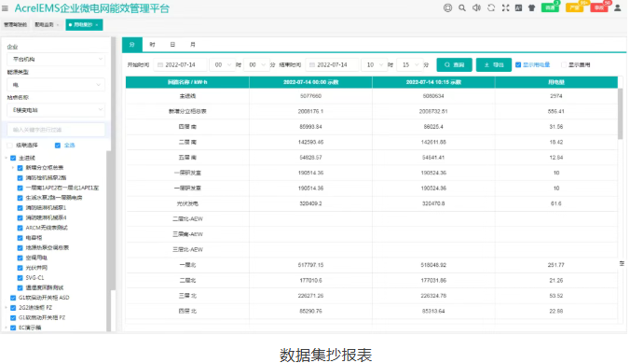The image size is (644, 363).
Task: Open the end hour 10 dropdown
Action: coord(374,65)
